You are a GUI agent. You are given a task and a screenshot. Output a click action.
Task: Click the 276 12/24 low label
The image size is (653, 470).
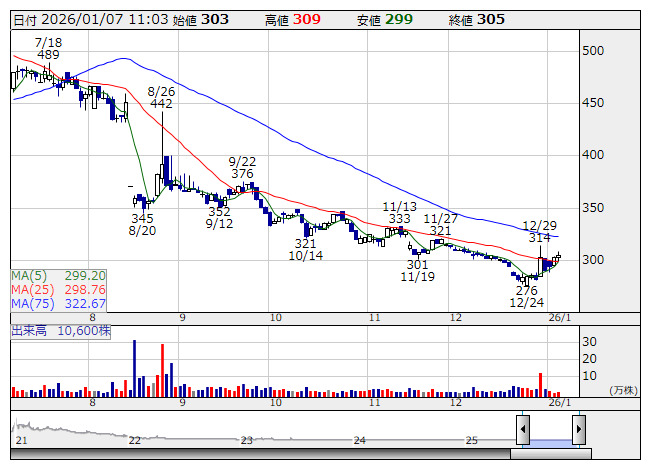click(x=527, y=296)
